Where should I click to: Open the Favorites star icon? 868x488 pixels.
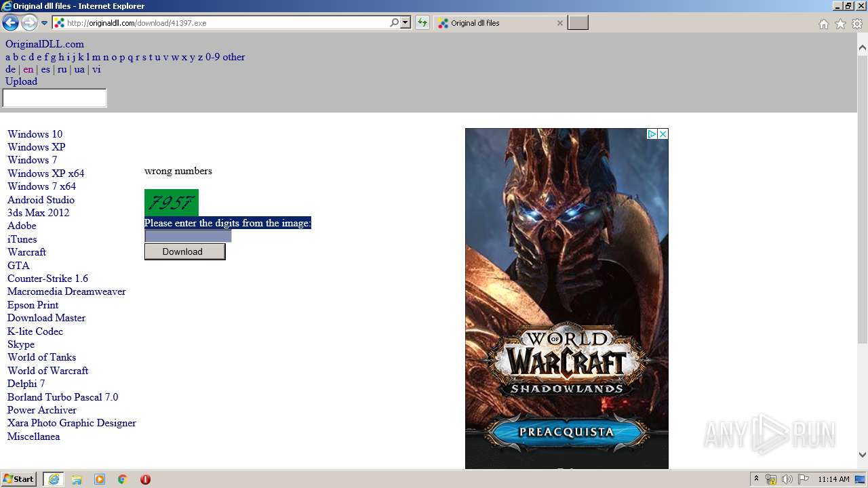point(840,24)
